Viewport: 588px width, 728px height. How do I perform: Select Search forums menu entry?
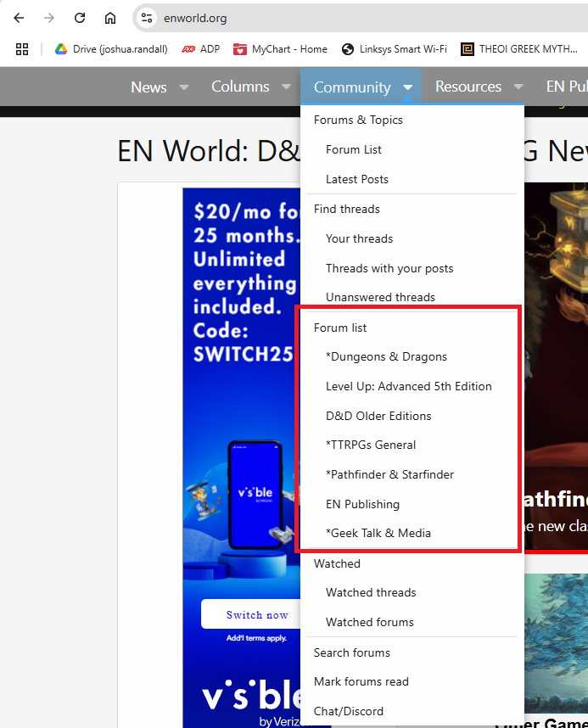(351, 652)
